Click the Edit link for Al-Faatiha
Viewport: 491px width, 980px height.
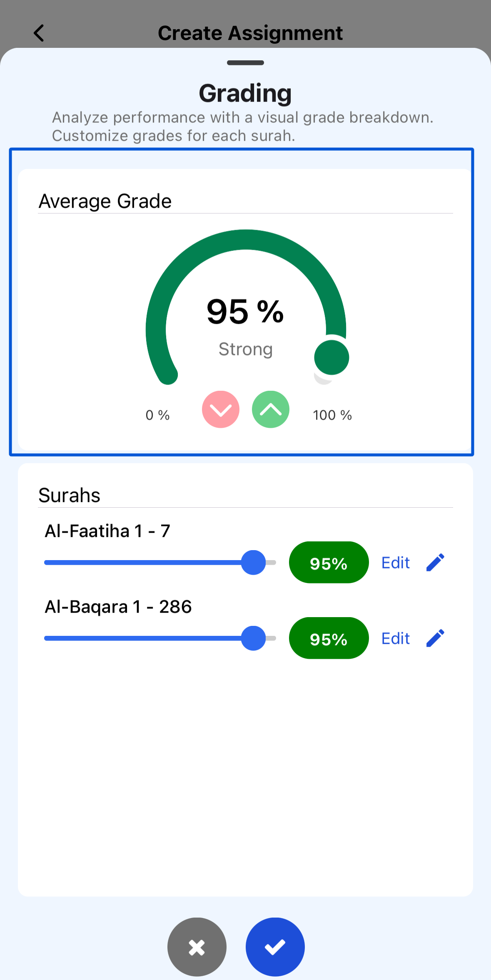(x=396, y=563)
